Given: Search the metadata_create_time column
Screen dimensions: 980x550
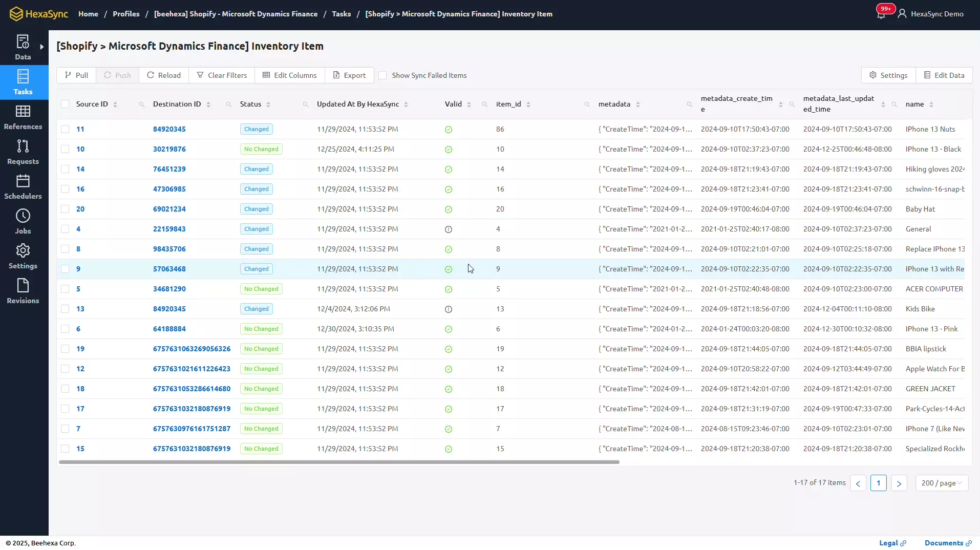Looking at the screenshot, I should tap(792, 104).
